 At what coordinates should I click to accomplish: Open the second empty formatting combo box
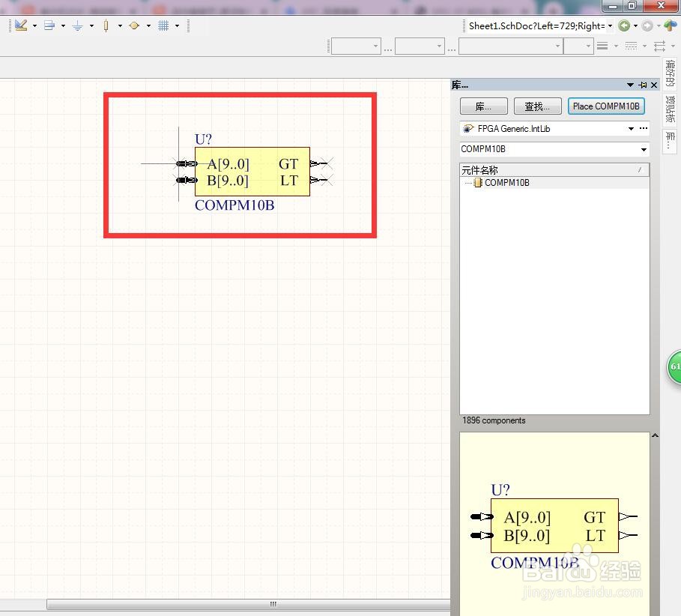coord(420,46)
